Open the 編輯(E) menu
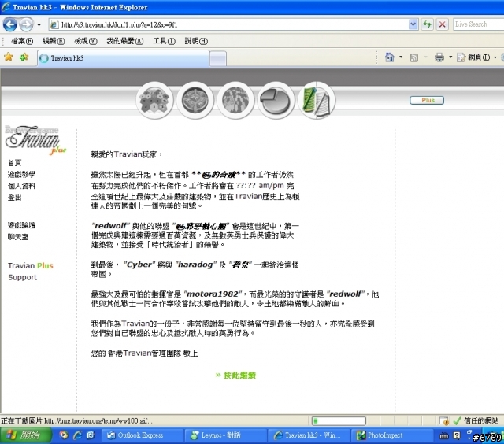 [x=54, y=41]
